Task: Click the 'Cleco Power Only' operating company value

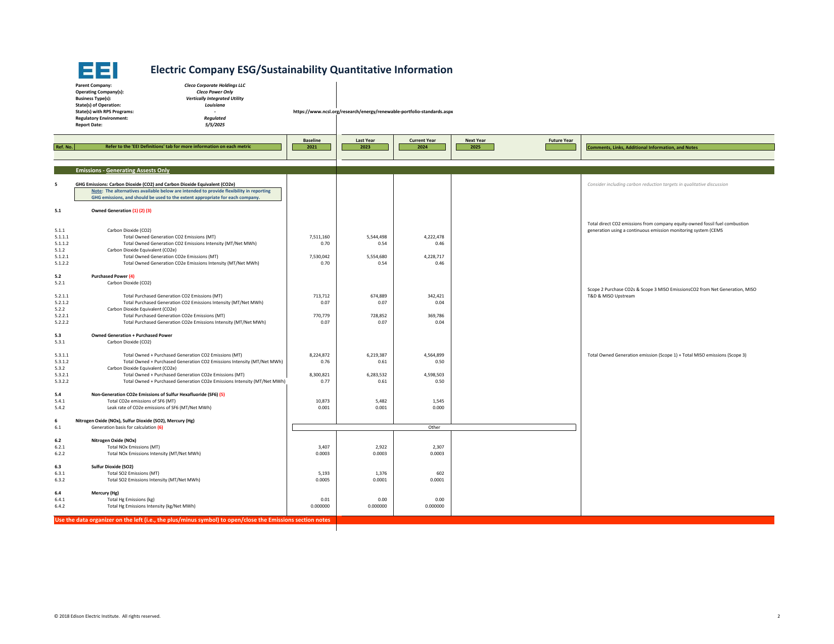Action: [215, 92]
